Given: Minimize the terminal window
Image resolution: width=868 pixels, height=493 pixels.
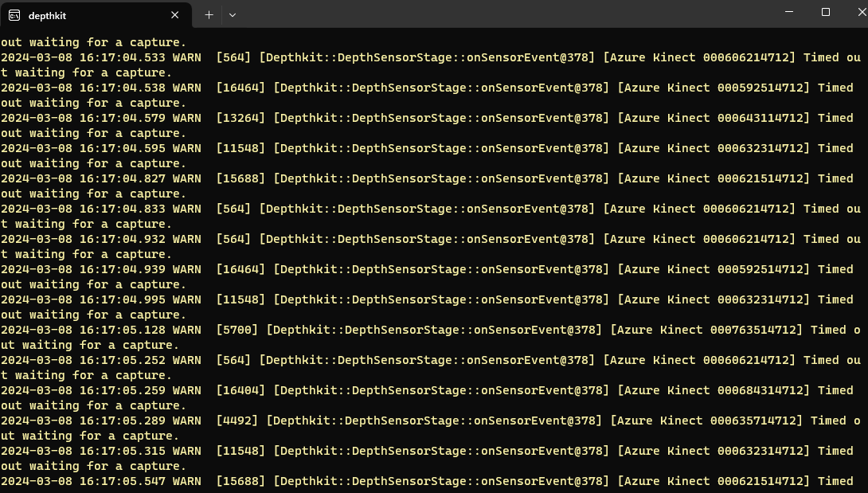Looking at the screenshot, I should (x=788, y=13).
